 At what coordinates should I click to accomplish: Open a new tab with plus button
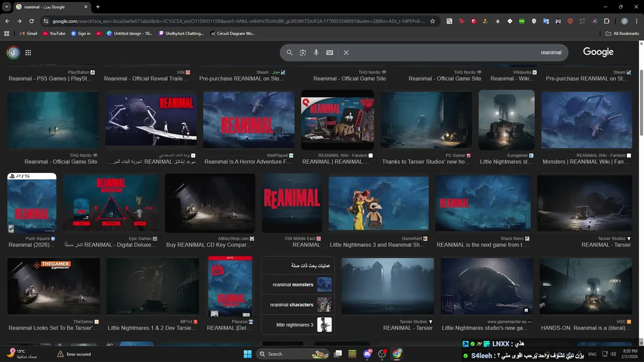point(98,7)
